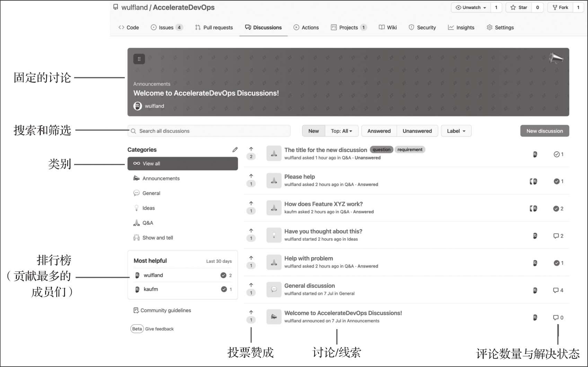Click the Star count badge

coord(537,8)
